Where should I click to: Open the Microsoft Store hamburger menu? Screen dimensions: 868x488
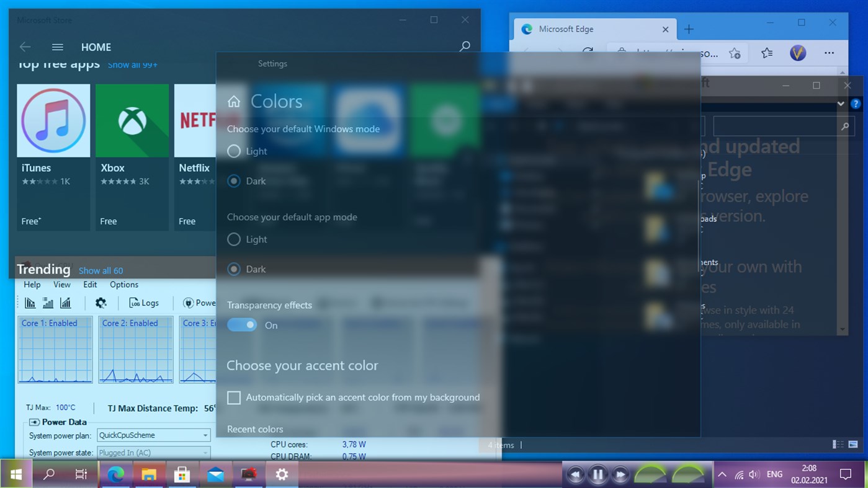(57, 47)
